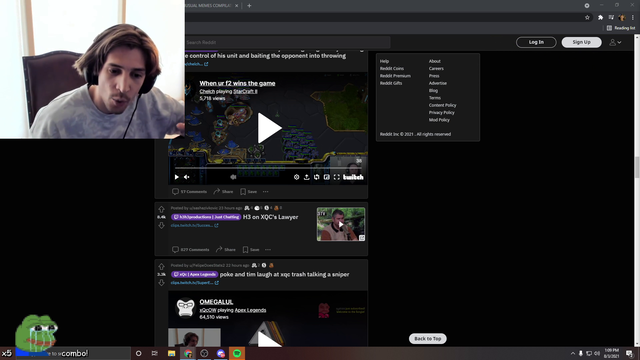640x360 pixels.
Task: Bookmark this page with star icon
Action: [587, 18]
